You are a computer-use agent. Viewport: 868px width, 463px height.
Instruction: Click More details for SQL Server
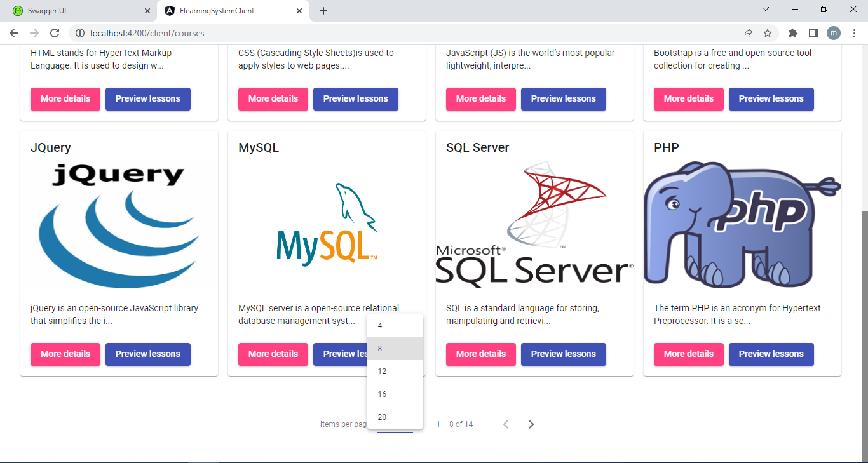click(x=481, y=354)
